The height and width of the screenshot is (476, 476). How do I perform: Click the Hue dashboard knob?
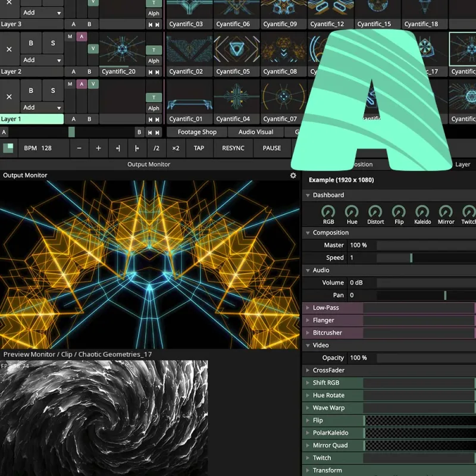(352, 212)
